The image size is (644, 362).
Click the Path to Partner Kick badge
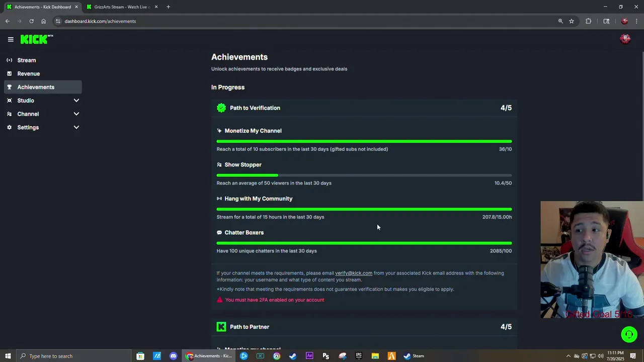click(221, 327)
